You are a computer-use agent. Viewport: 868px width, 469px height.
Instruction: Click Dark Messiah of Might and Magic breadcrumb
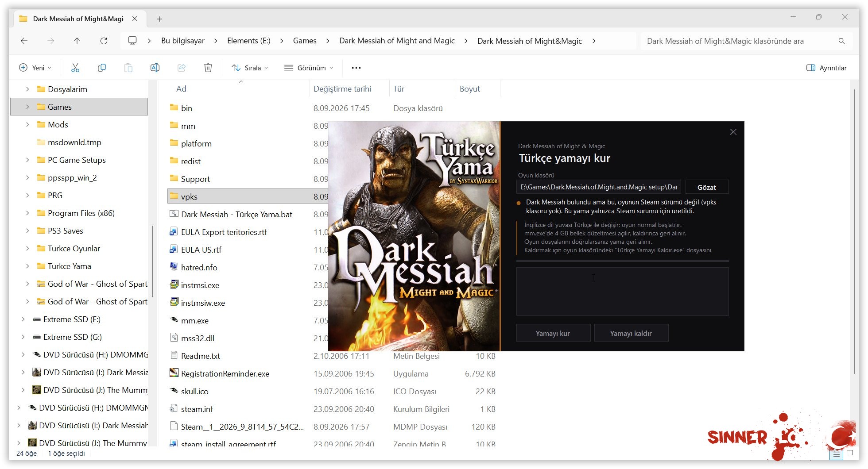397,41
